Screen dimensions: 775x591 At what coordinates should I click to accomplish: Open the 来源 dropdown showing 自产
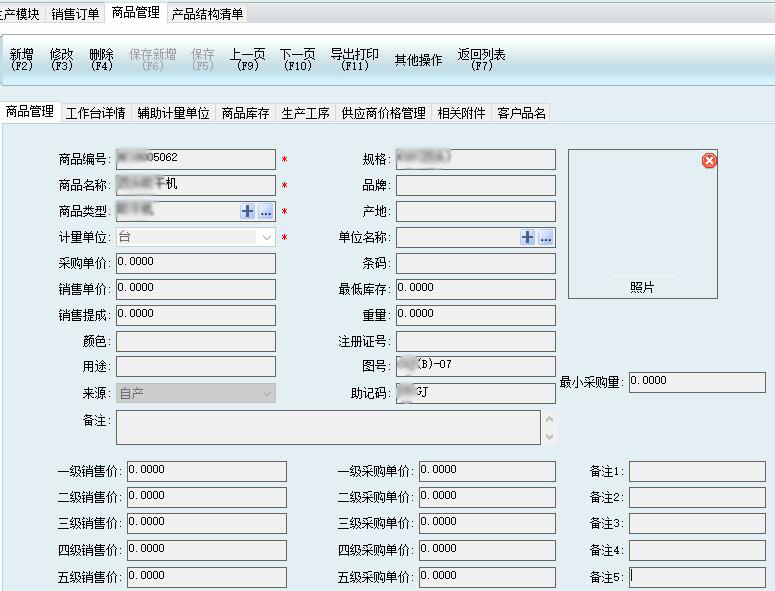[x=266, y=394]
